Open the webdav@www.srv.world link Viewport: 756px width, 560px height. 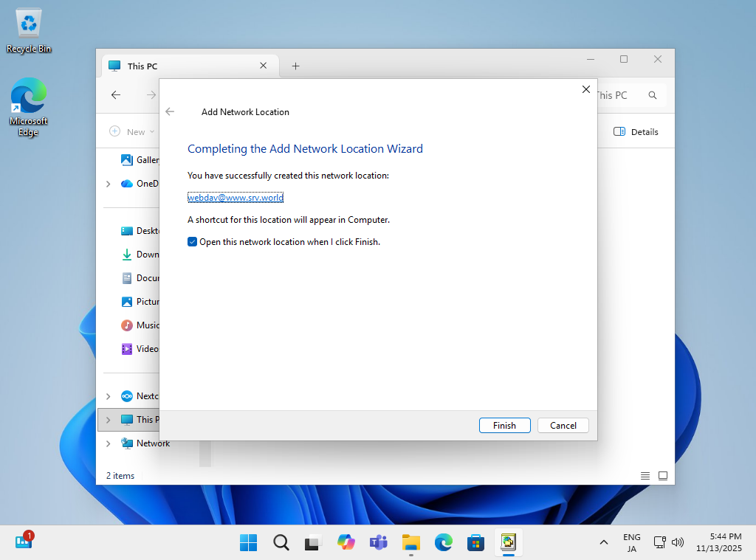click(236, 198)
